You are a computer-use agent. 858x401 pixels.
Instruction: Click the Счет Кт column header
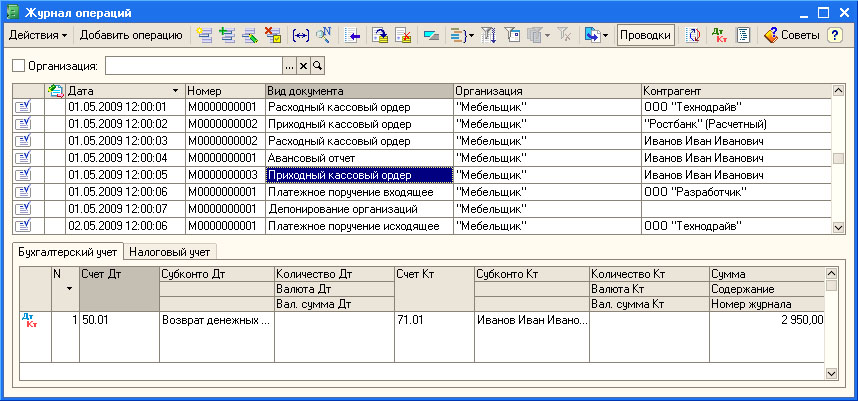click(x=434, y=288)
